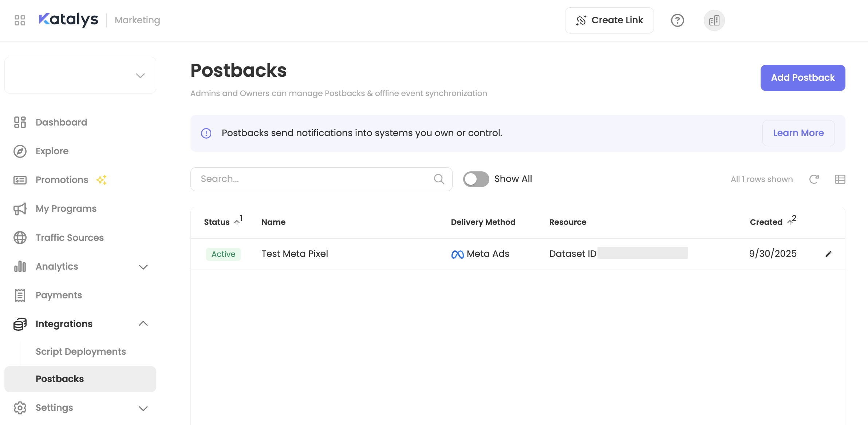868x425 pixels.
Task: Open the app grid launcher icon
Action: pyautogui.click(x=20, y=20)
